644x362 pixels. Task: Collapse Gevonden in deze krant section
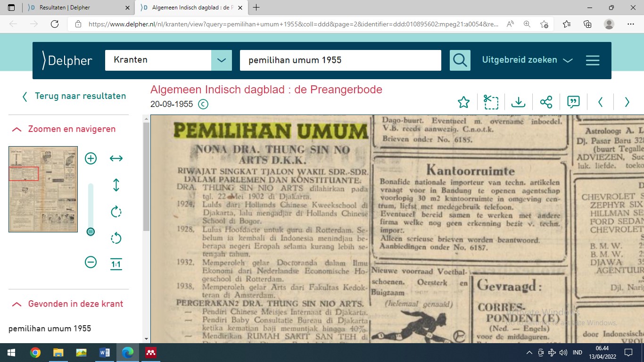17,304
